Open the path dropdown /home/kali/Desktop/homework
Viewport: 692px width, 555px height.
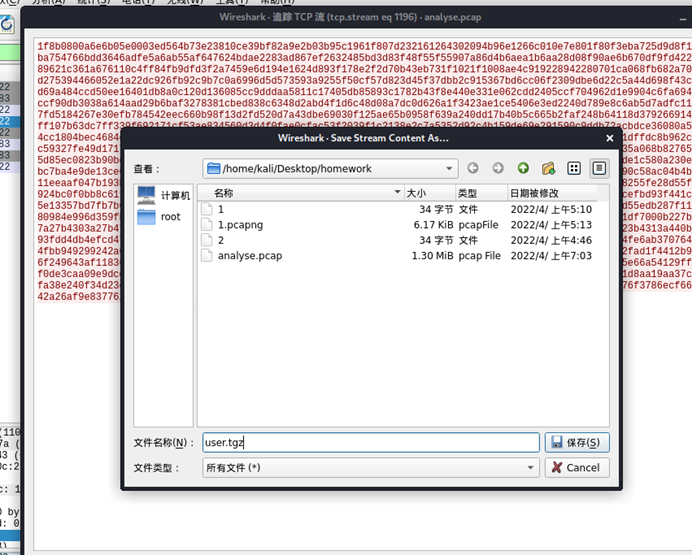330,169
